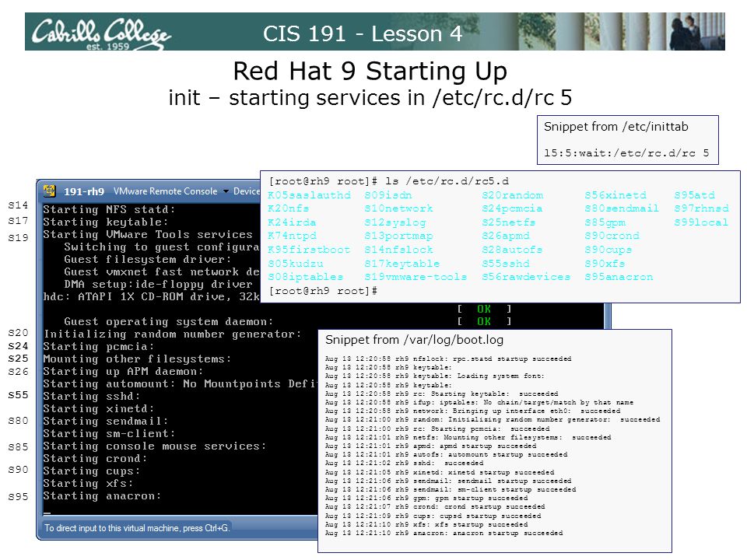
Task: Click the console status bar 'press Ctrl+G' message
Action: 137,527
